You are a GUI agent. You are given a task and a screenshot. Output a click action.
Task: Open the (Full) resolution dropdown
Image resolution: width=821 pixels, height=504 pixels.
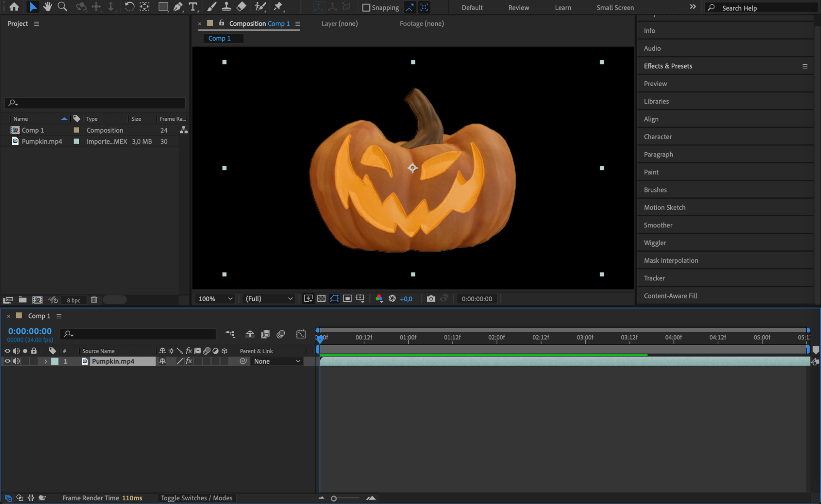(269, 299)
